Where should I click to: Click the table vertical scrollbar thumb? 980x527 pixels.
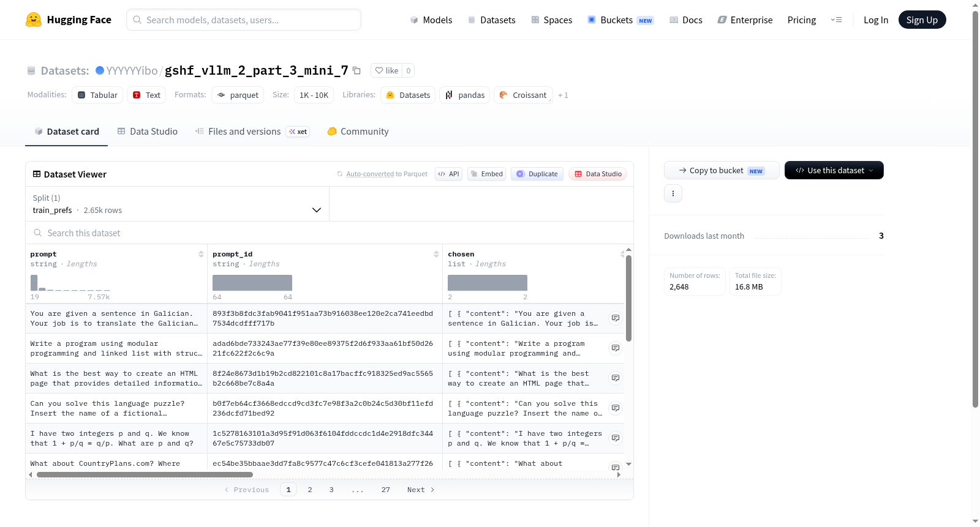(x=628, y=298)
